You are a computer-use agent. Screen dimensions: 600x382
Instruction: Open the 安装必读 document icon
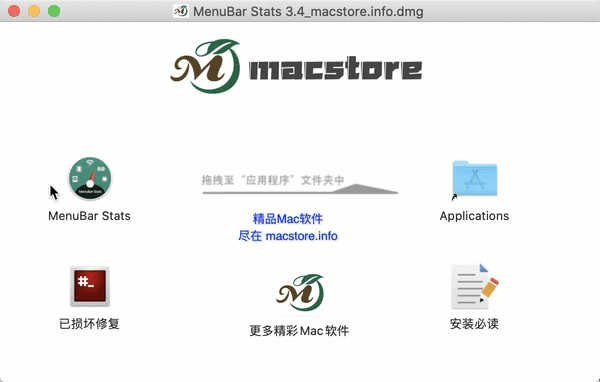coord(474,286)
